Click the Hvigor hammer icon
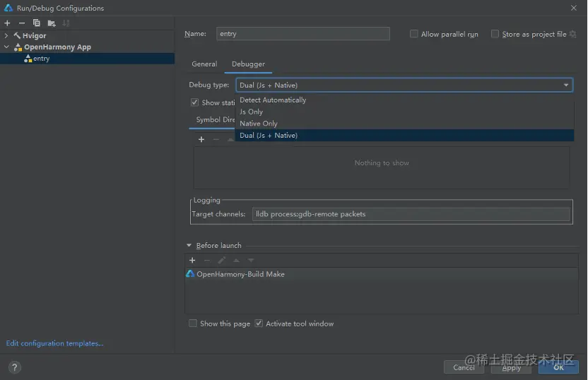Screen dimensions: 588x380 tap(17, 35)
